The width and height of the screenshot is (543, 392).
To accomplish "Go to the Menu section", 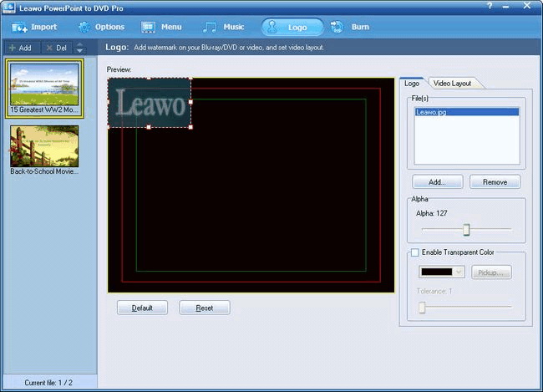I will tap(162, 27).
